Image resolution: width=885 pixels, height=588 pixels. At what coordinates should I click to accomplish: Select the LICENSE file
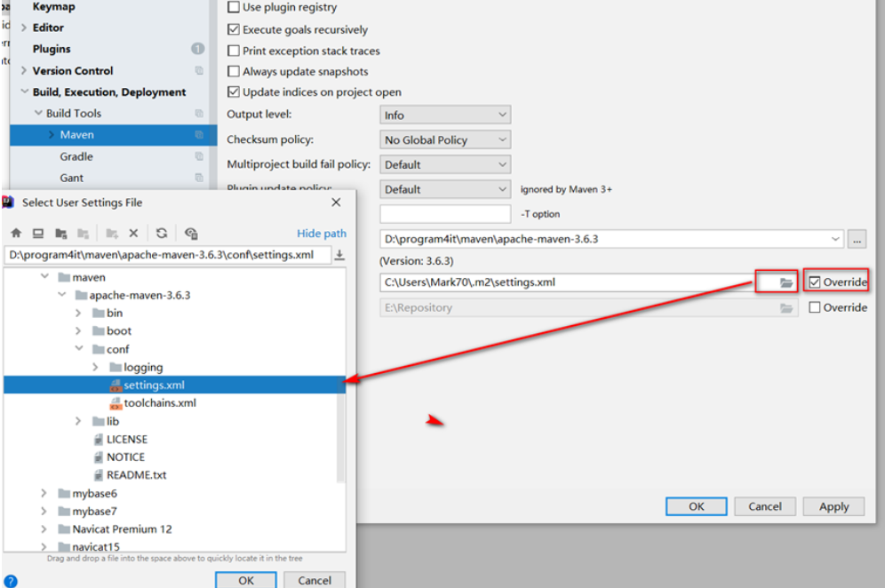(x=127, y=439)
